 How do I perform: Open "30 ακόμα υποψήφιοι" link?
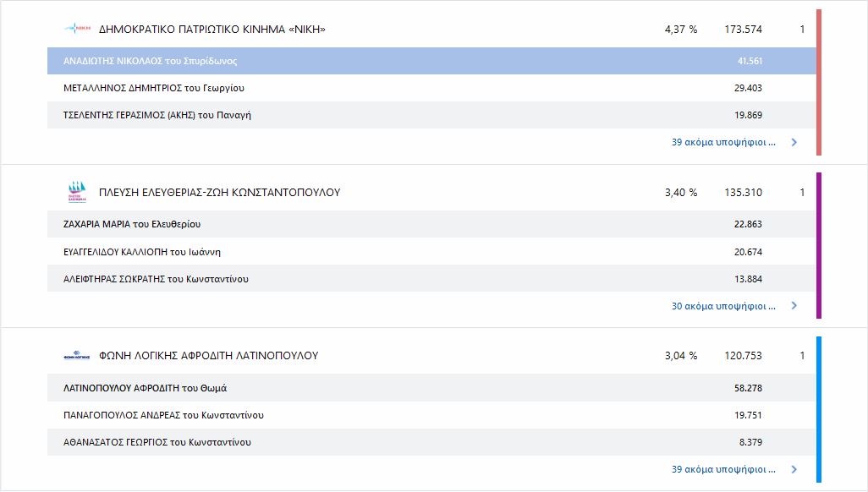(722, 306)
